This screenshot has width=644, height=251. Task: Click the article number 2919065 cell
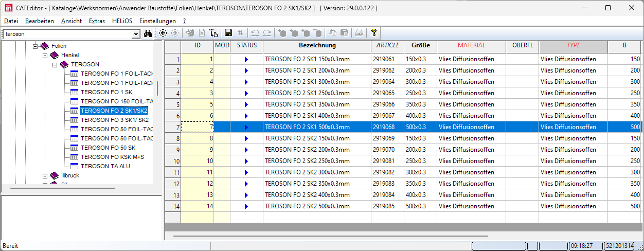pyautogui.click(x=387, y=93)
